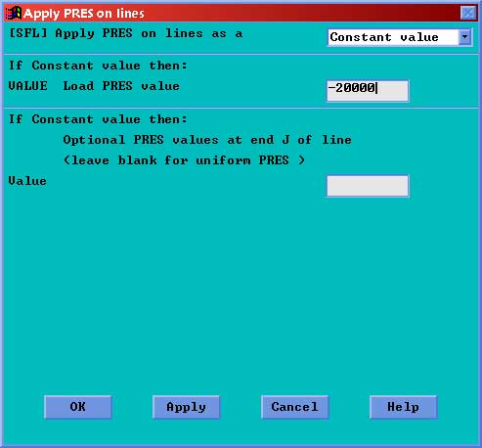Click the first 'If Constant value then:' heading
Image resolution: width=482 pixels, height=448 pixels.
click(x=98, y=66)
